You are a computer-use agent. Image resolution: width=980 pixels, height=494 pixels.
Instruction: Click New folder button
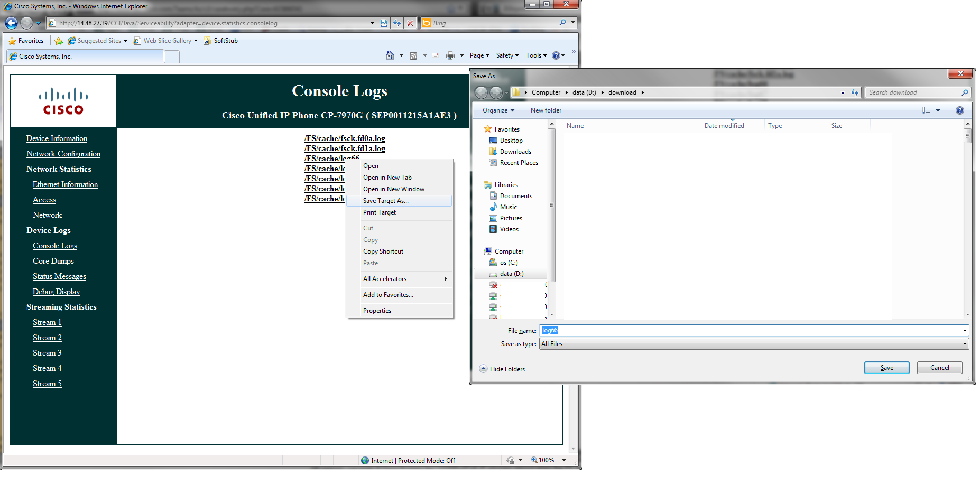(x=546, y=110)
